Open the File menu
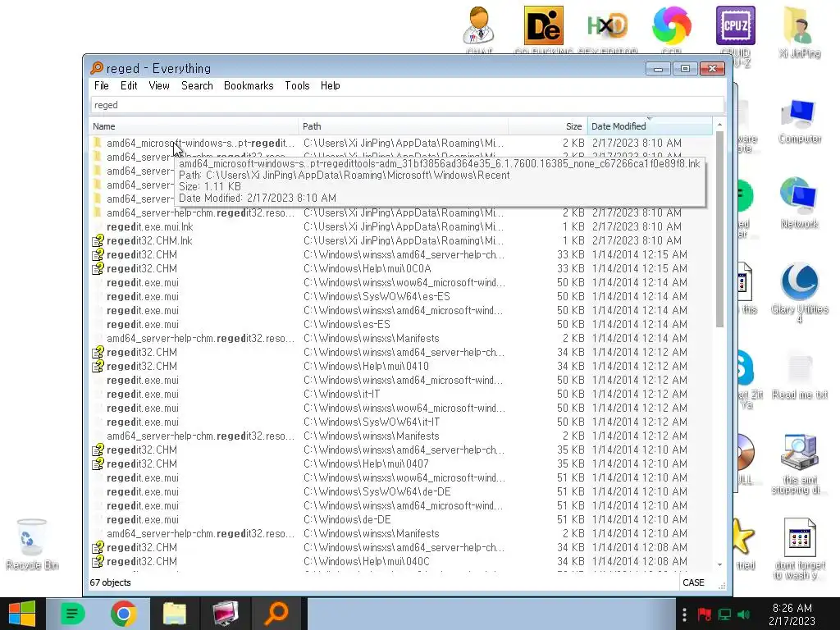840x630 pixels. 101,85
